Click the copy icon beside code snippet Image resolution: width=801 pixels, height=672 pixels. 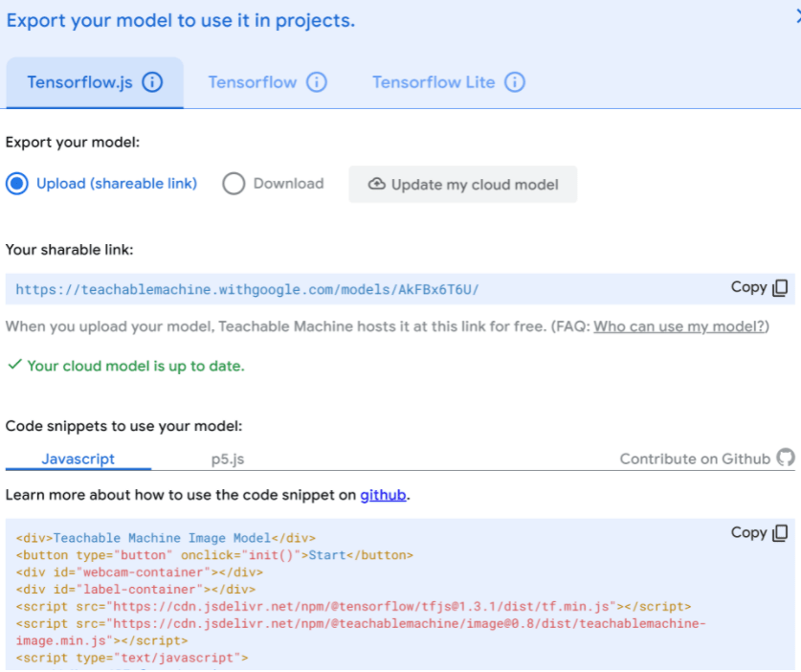780,533
